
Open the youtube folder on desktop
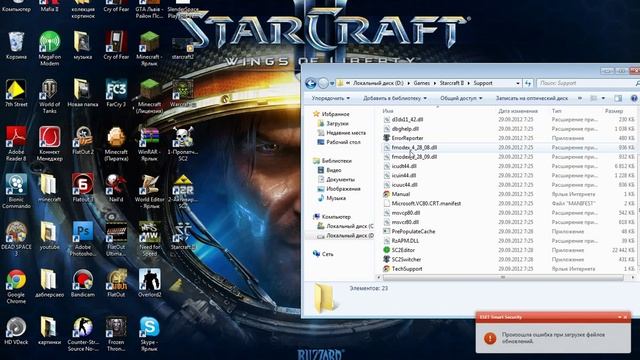(x=49, y=236)
